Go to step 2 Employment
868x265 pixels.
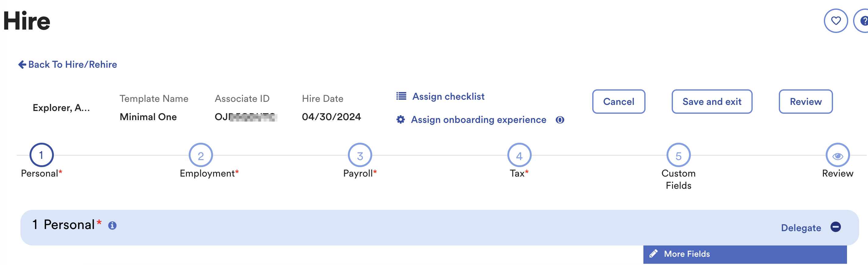201,155
